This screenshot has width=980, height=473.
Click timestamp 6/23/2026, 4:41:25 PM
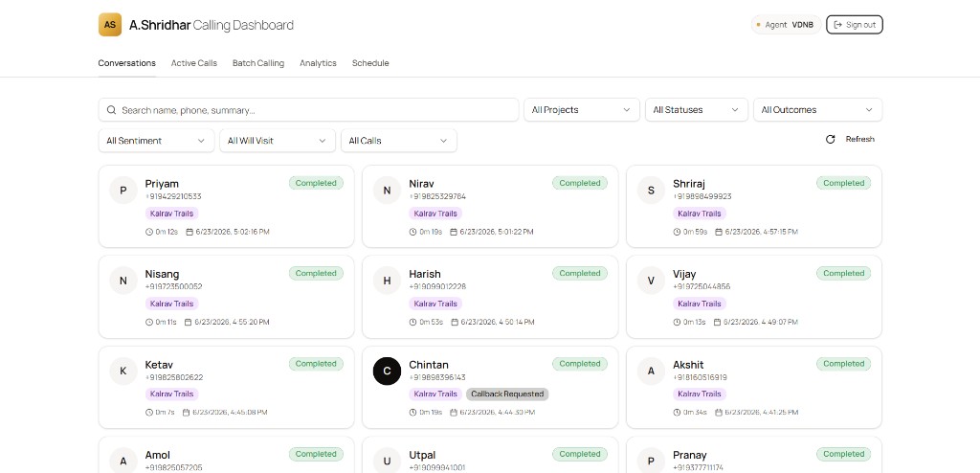[x=762, y=413]
